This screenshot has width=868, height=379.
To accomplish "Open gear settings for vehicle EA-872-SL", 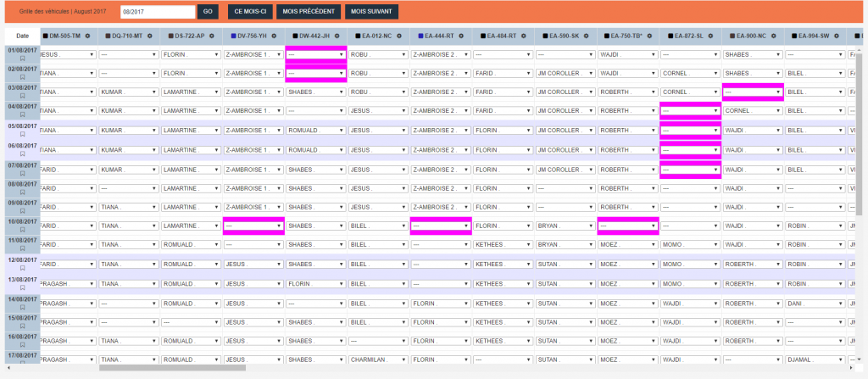I will tap(711, 36).
